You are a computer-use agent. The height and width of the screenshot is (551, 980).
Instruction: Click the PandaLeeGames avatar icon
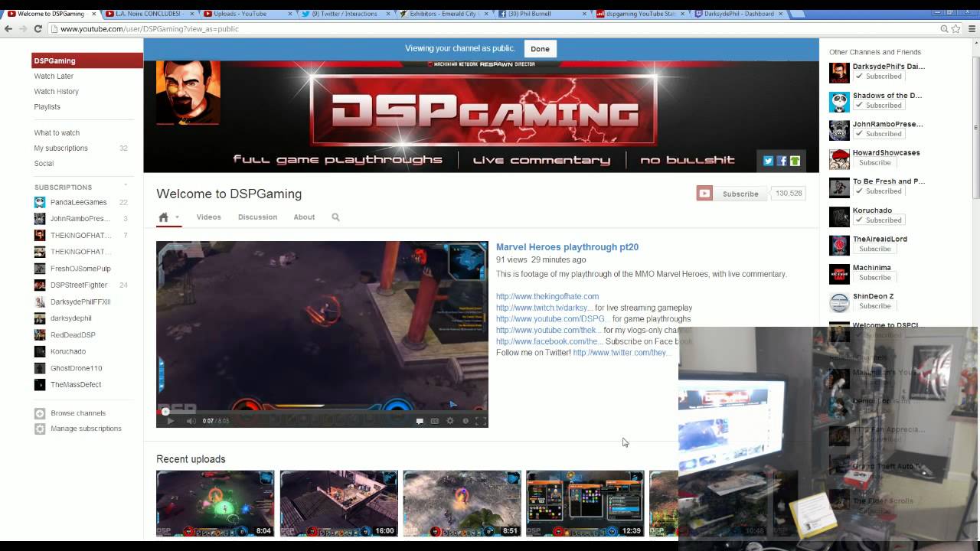pos(40,202)
